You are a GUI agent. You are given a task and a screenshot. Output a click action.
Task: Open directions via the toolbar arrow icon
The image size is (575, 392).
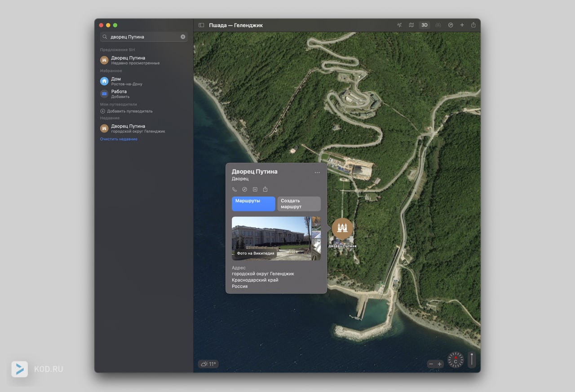[451, 25]
